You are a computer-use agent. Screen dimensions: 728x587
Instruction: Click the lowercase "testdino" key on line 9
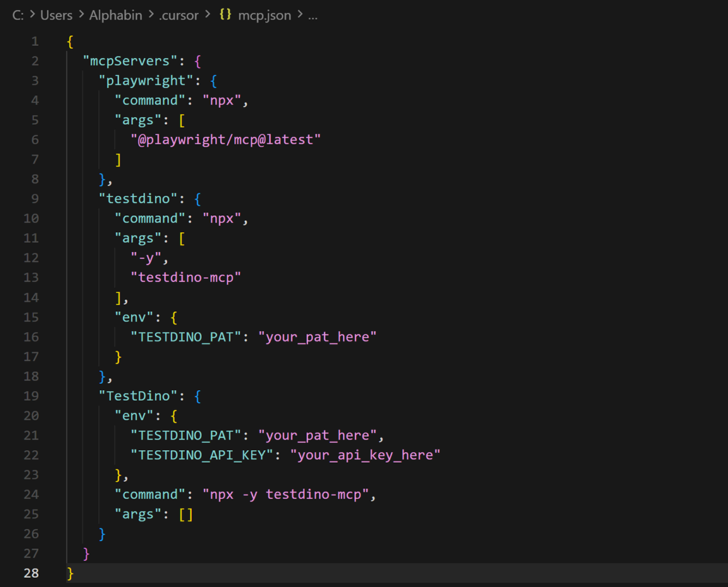(x=138, y=199)
